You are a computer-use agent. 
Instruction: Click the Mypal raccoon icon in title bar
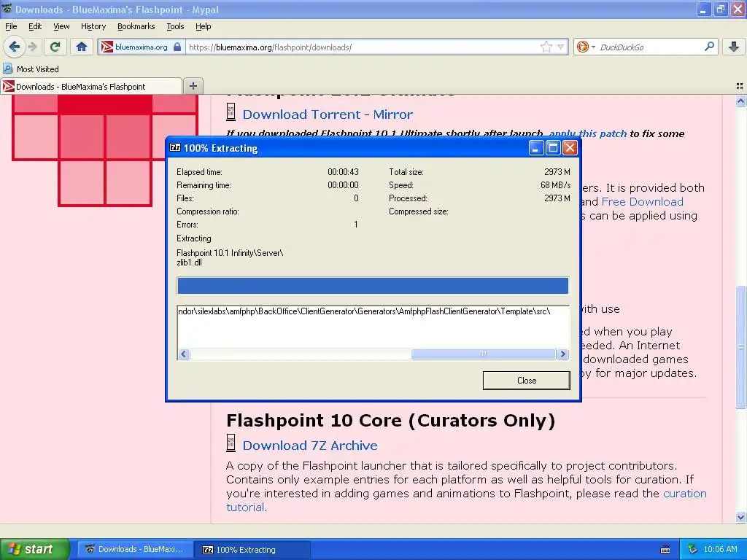tap(7, 9)
